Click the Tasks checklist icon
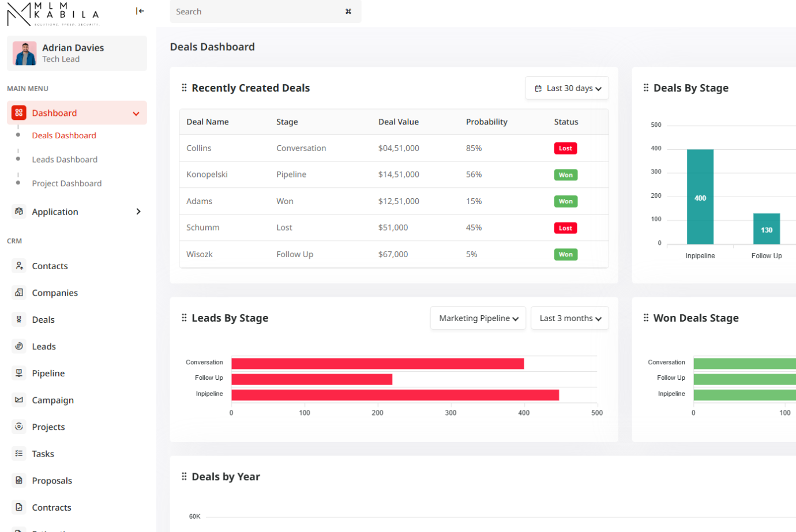Viewport: 796px width, 532px height. [x=19, y=454]
